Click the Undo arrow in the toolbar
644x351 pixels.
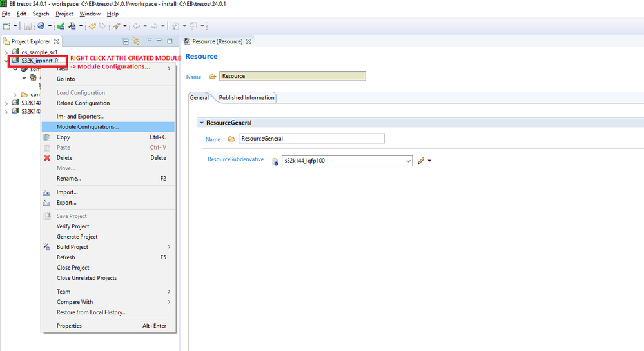pos(92,26)
